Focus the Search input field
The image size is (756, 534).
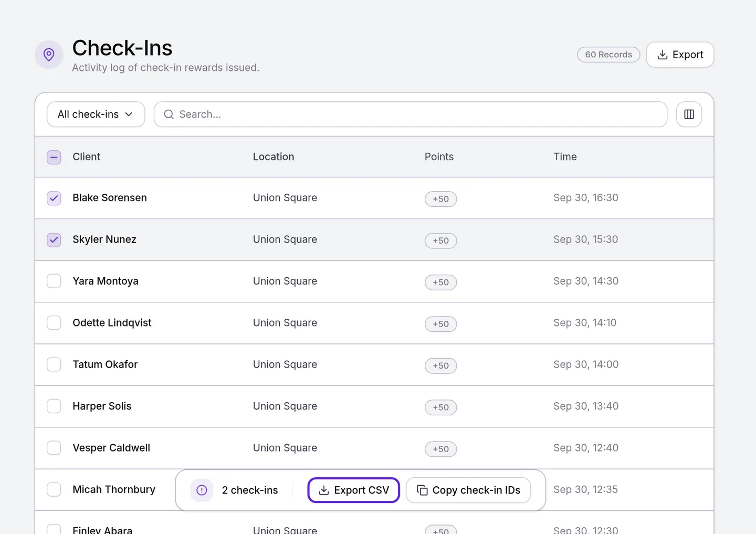[411, 114]
